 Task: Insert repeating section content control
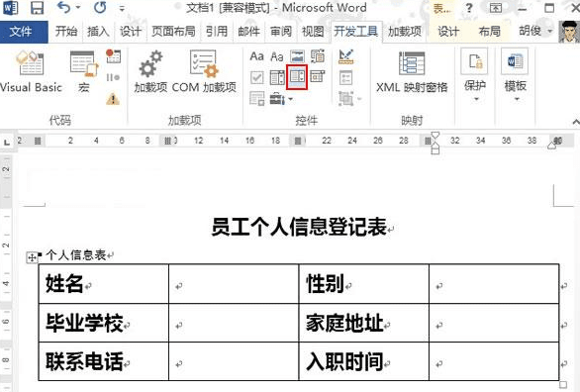(256, 99)
